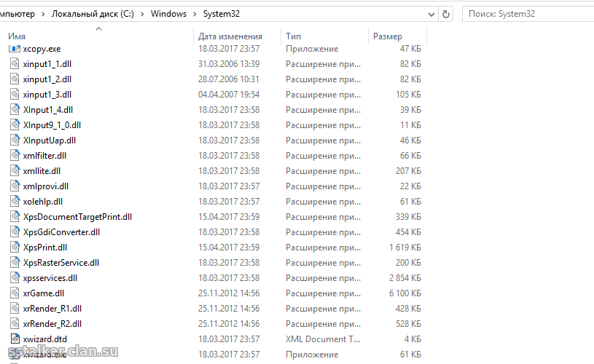
Task: Click the xrGame.dll file icon
Action: [15, 293]
